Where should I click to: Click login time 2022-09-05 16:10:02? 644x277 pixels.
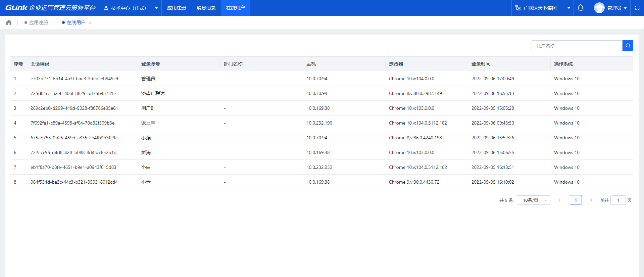pos(493,182)
